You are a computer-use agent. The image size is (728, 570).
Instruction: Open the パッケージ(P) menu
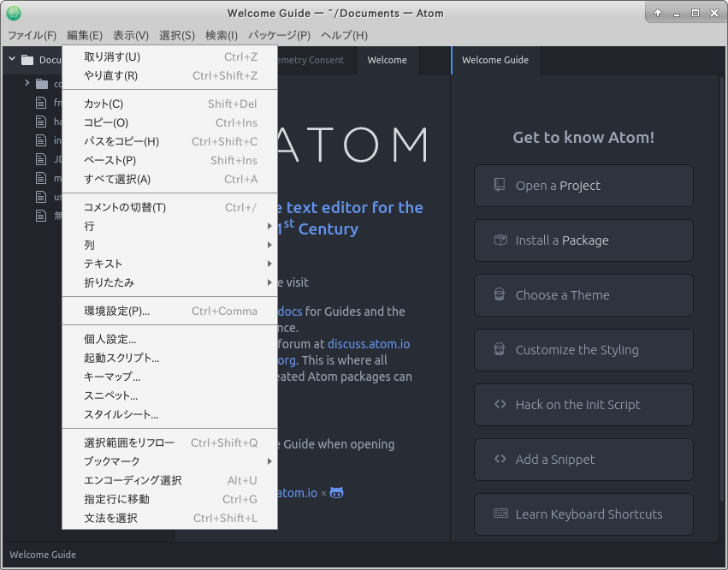pos(279,35)
